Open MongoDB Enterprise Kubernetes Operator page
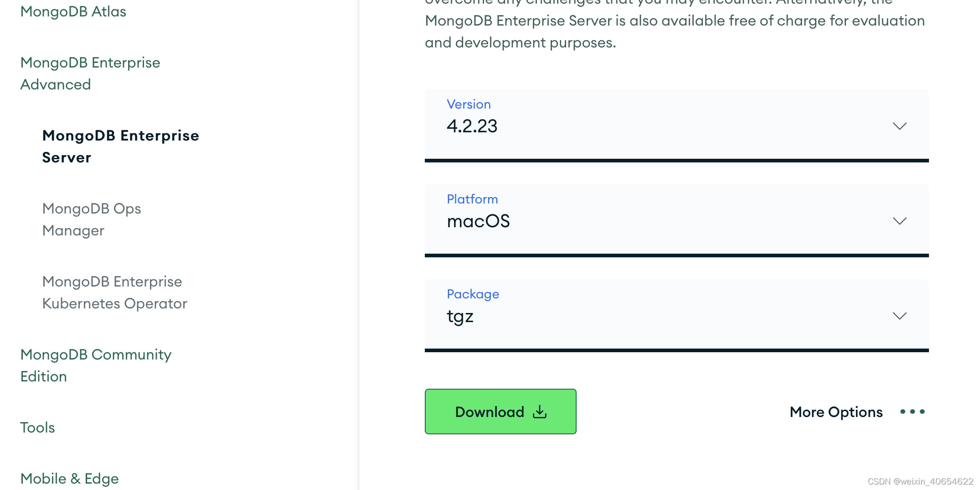980x490 pixels. (114, 292)
